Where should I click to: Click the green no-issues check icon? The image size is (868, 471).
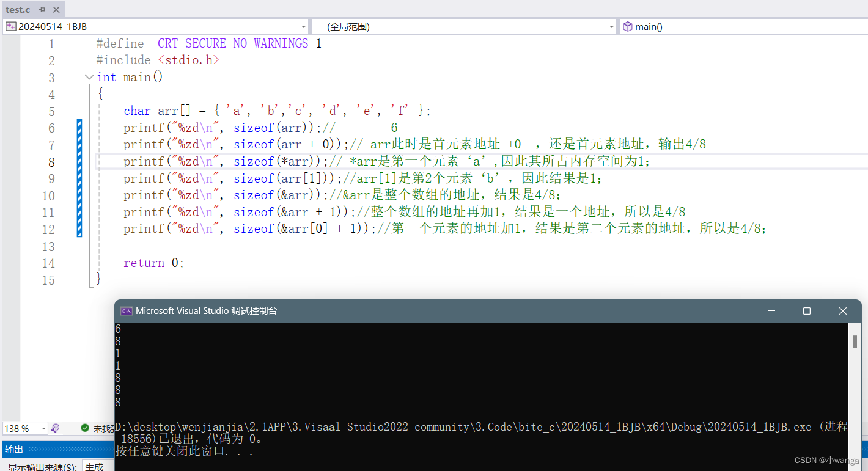(85, 428)
